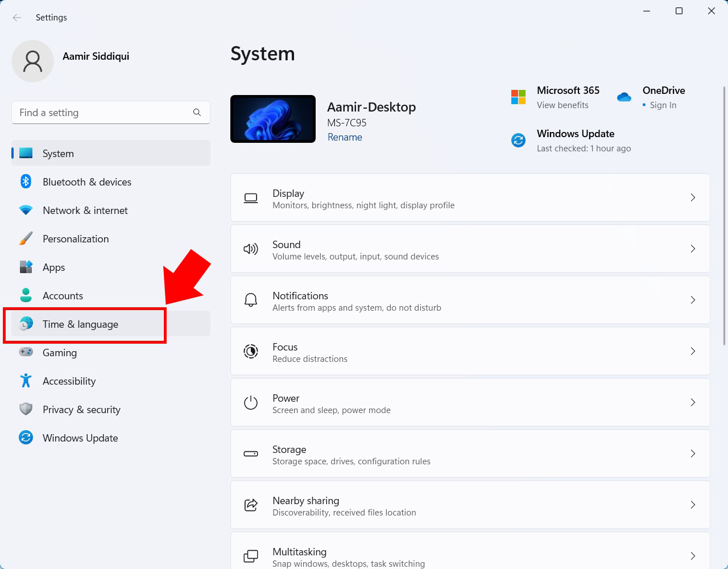Open Accessibility via its figure icon
This screenshot has height=569, width=728.
[26, 381]
